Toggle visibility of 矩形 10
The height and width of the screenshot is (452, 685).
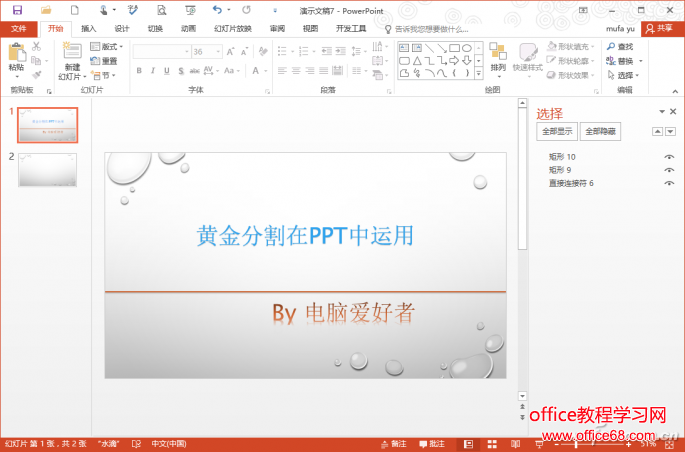[669, 157]
